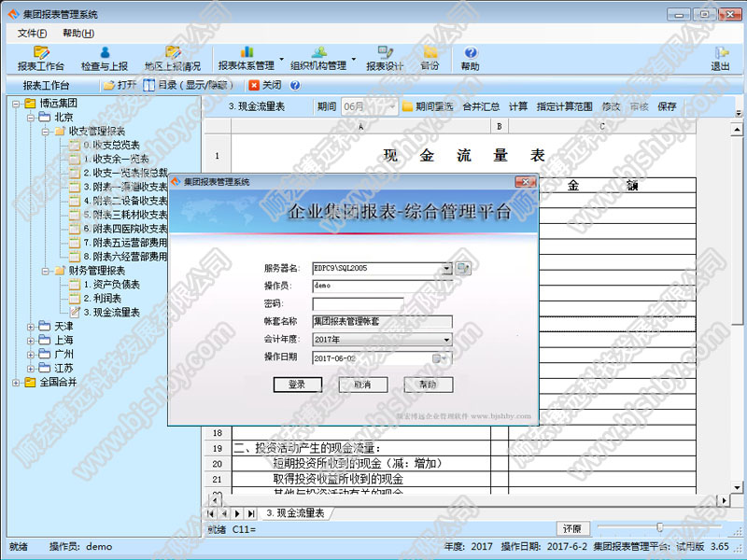
Task: Click small blue help icon beside 关闭
Action: (x=295, y=85)
